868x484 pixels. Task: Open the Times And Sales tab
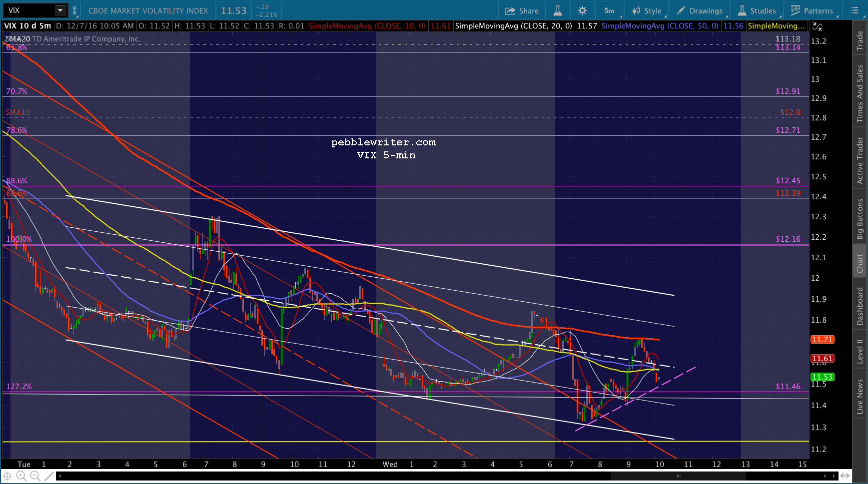[860, 93]
